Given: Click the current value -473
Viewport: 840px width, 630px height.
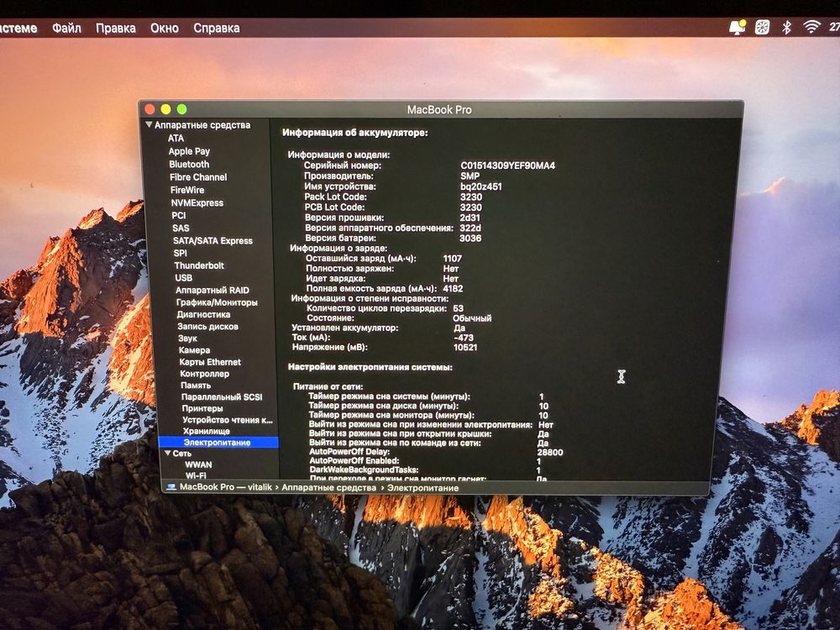Looking at the screenshot, I should (x=464, y=338).
